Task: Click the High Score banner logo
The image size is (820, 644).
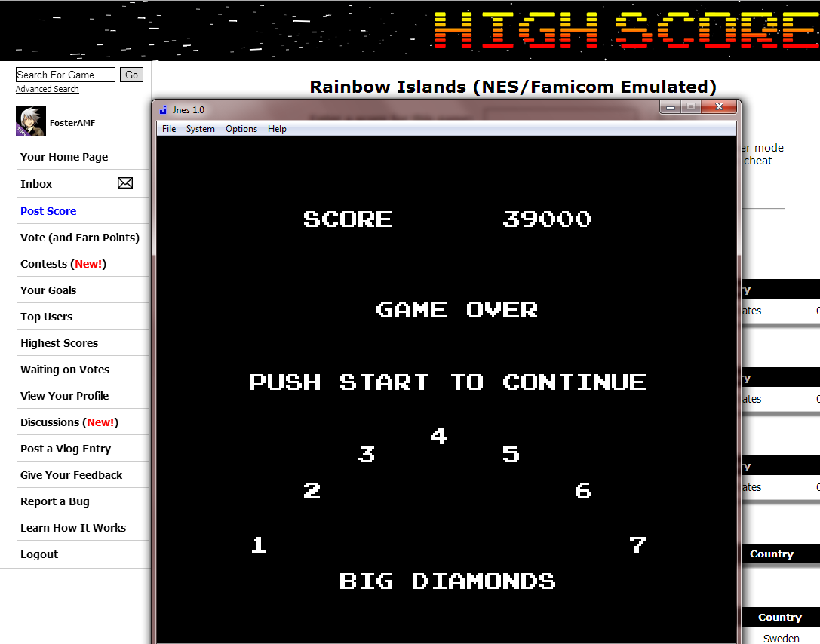Action: point(627,30)
